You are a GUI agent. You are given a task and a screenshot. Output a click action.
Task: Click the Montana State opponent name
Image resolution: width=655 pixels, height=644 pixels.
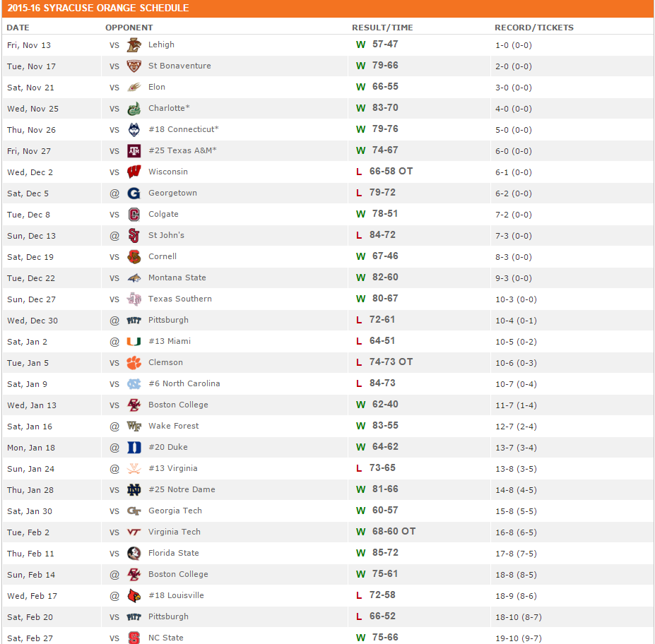pos(177,278)
